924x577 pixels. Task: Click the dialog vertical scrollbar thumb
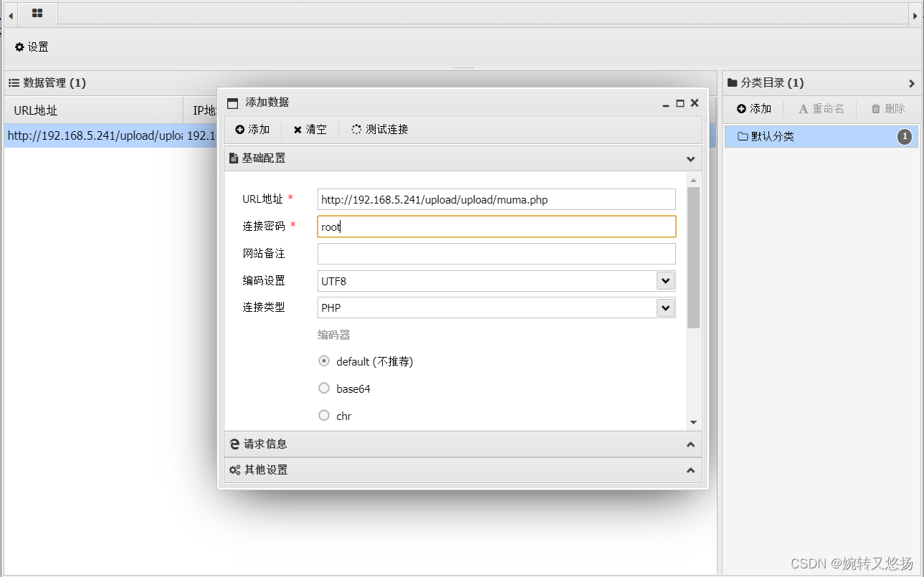(693, 257)
